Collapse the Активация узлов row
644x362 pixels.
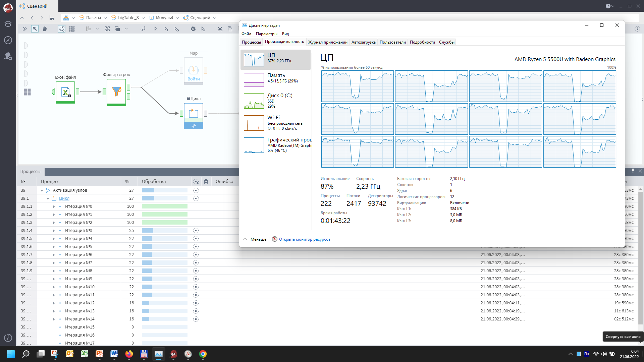[42, 190]
